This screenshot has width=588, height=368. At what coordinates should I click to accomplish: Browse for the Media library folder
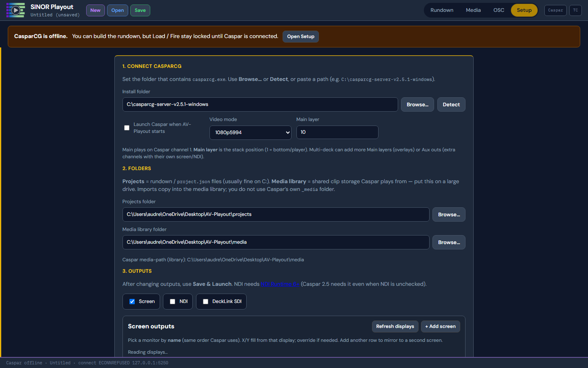(x=449, y=242)
